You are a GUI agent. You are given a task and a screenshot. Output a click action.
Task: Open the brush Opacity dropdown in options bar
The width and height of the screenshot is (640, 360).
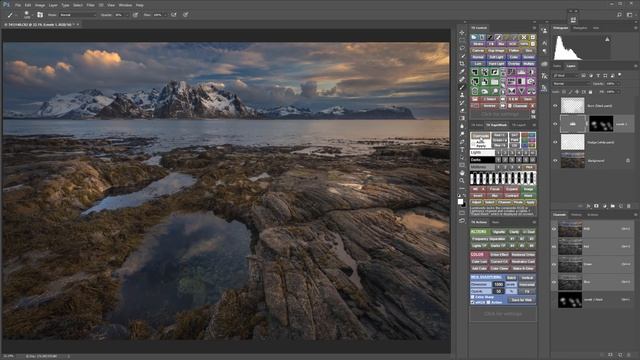point(122,15)
